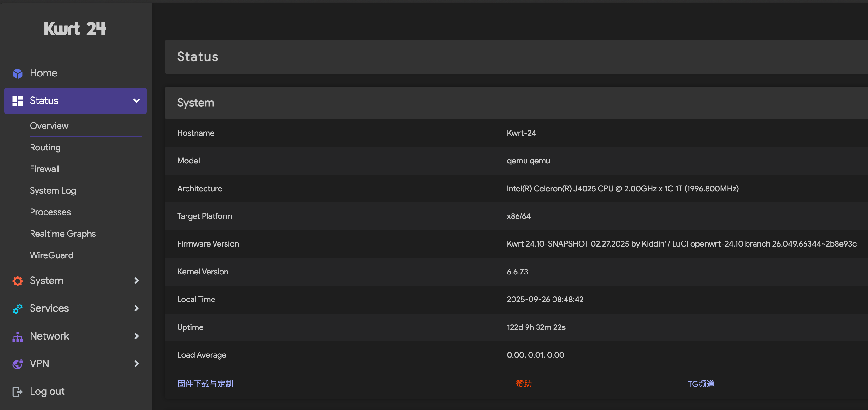Expand the VPN menu arrow
868x410 pixels.
[137, 364]
